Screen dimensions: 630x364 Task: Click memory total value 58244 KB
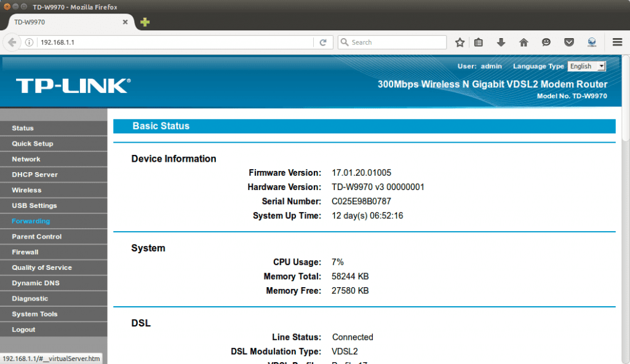[x=350, y=277]
